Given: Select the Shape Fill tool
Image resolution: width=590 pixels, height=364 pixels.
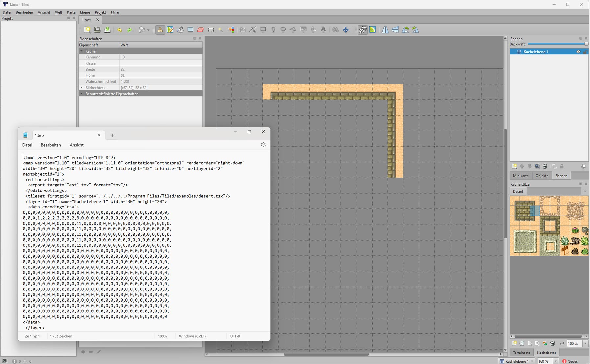Looking at the screenshot, I should pos(190,30).
